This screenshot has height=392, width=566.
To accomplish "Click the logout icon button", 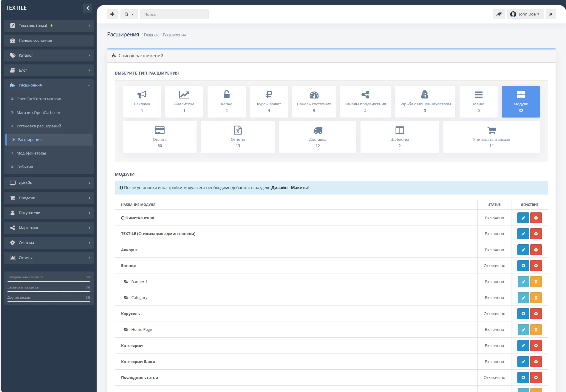I will coord(551,14).
